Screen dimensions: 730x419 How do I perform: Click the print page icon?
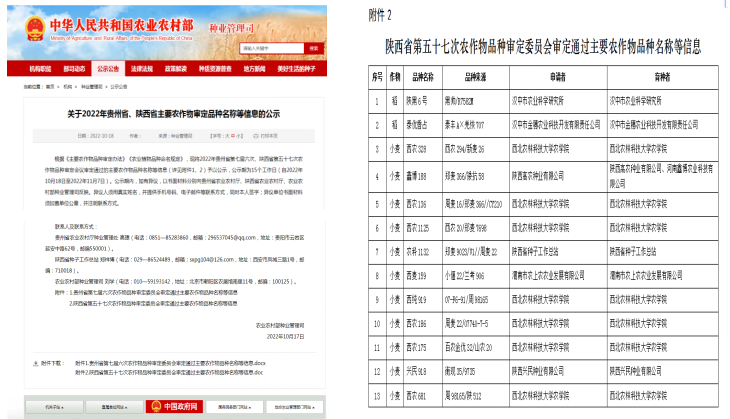pyautogui.click(x=256, y=136)
